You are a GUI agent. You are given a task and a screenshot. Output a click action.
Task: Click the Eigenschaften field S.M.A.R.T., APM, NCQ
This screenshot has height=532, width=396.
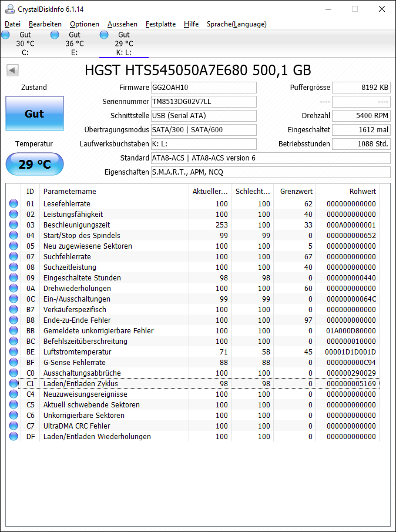270,172
